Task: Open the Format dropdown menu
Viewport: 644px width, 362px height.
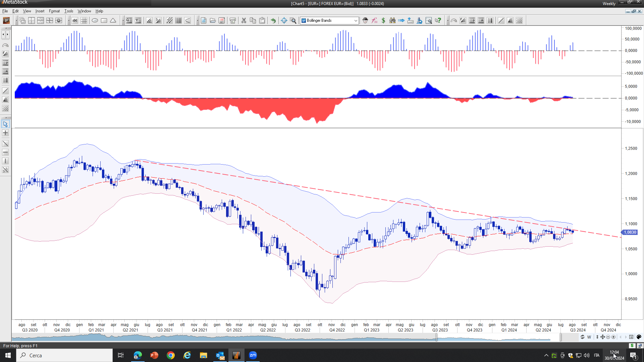Action: (54, 11)
